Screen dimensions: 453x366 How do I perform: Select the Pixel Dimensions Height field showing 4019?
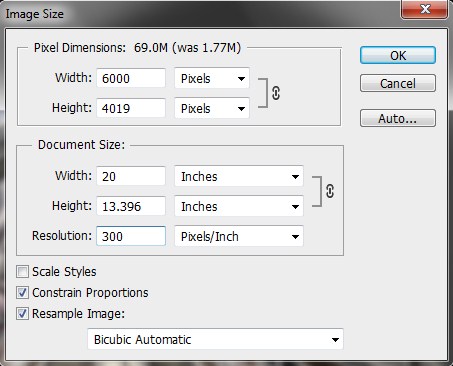pos(131,108)
